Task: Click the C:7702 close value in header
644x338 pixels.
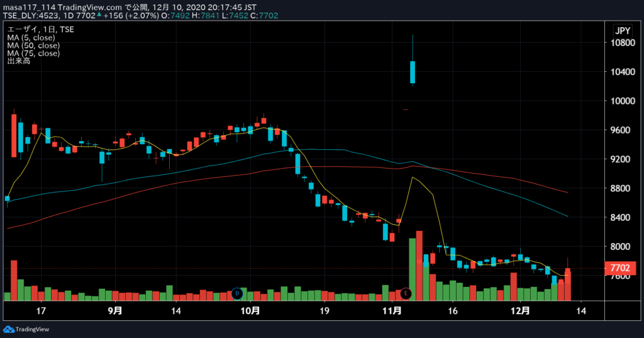Action: coord(264,16)
